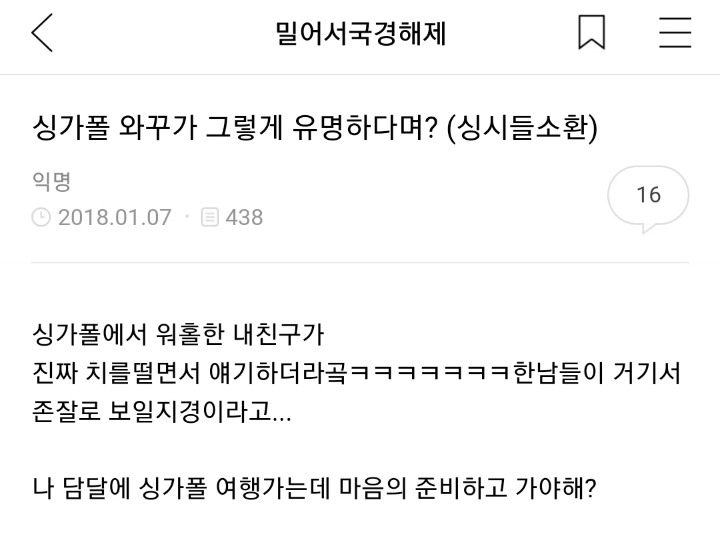Image resolution: width=720 pixels, height=542 pixels.
Task: Tap the board title 밀어서국경해제
Action: tap(360, 33)
